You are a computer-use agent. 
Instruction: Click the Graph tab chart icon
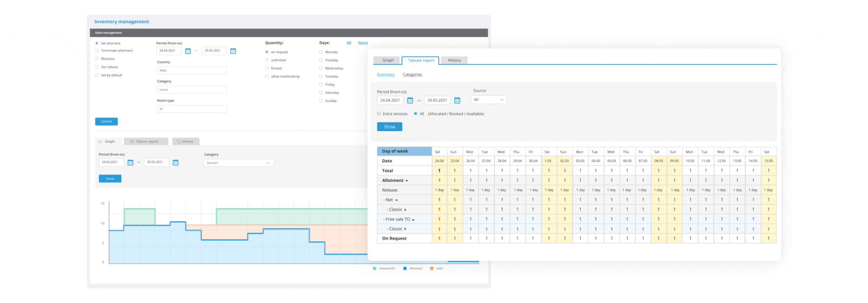pyautogui.click(x=101, y=142)
